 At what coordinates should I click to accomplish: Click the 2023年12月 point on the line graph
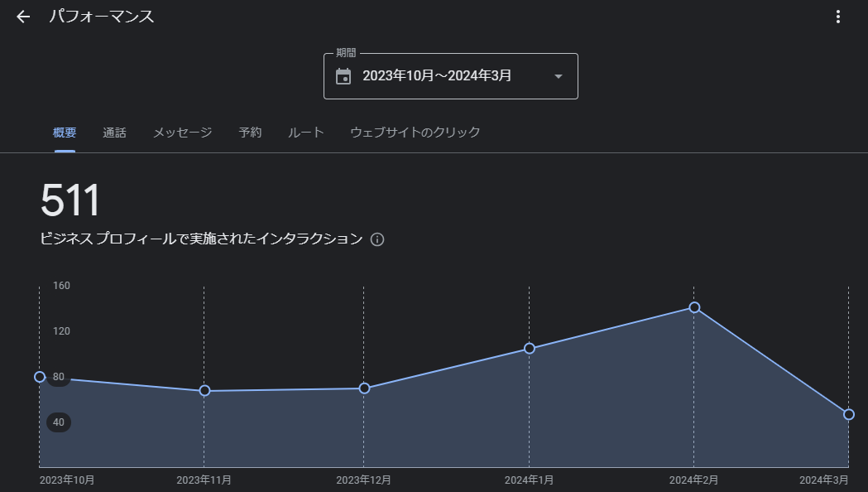pyautogui.click(x=364, y=388)
